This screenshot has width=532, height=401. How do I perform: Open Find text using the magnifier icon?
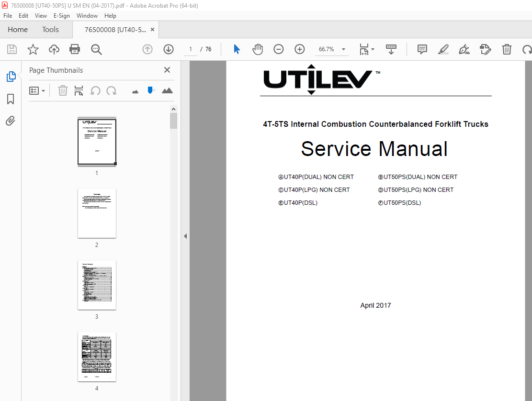tap(96, 49)
